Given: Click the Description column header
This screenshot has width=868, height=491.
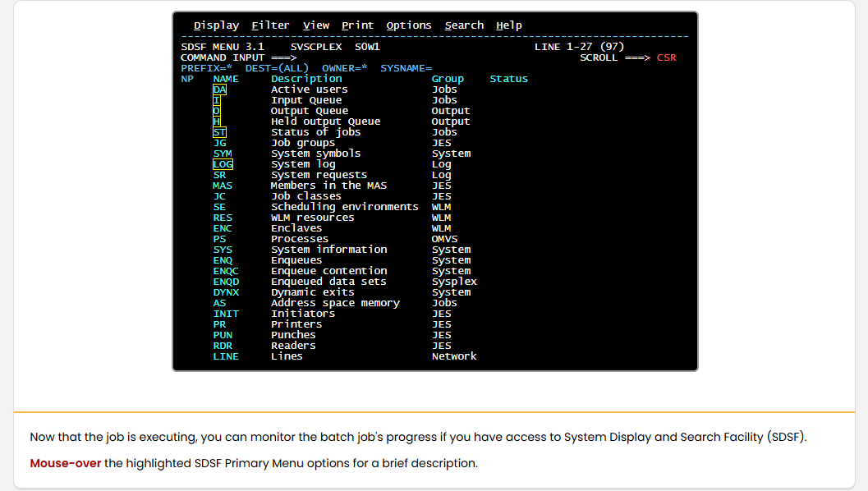Looking at the screenshot, I should 306,79.
